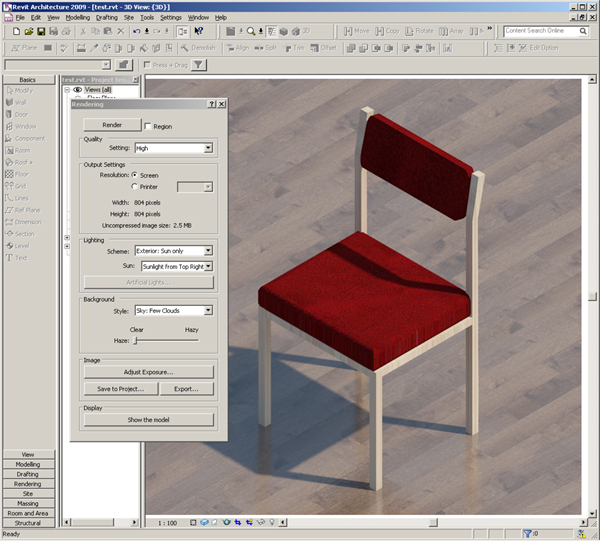Select the Printer resolution radio button
Image resolution: width=600 pixels, height=541 pixels.
(134, 186)
